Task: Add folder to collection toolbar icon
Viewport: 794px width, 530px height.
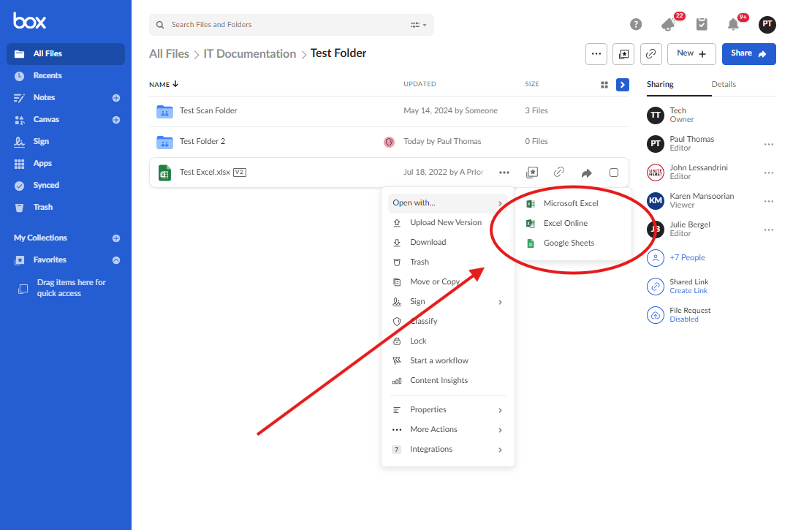Action: click(x=623, y=54)
